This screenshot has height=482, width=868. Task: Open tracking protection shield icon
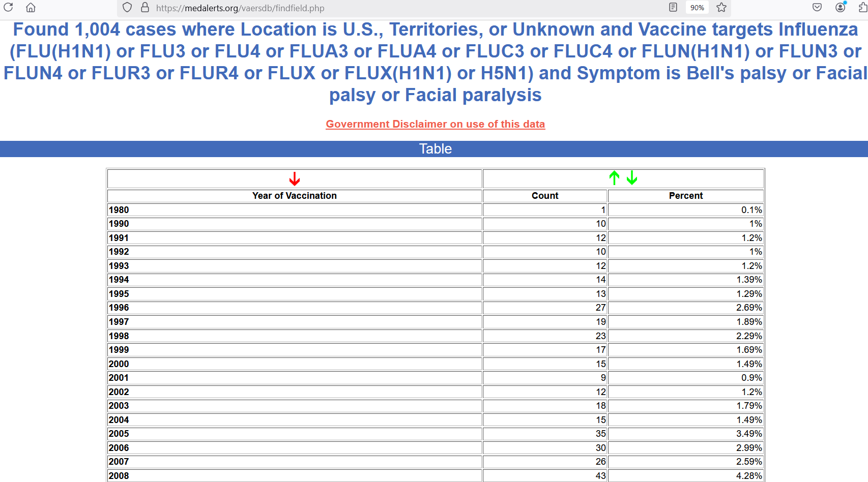[x=127, y=8]
